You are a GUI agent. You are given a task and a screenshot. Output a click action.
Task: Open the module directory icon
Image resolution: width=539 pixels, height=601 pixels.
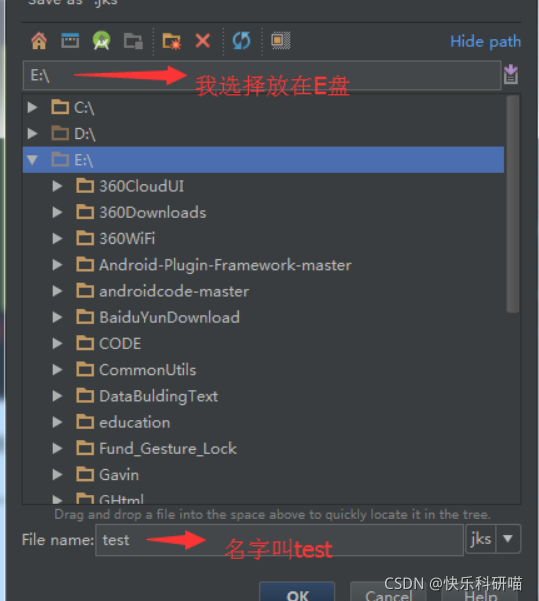tap(133, 41)
